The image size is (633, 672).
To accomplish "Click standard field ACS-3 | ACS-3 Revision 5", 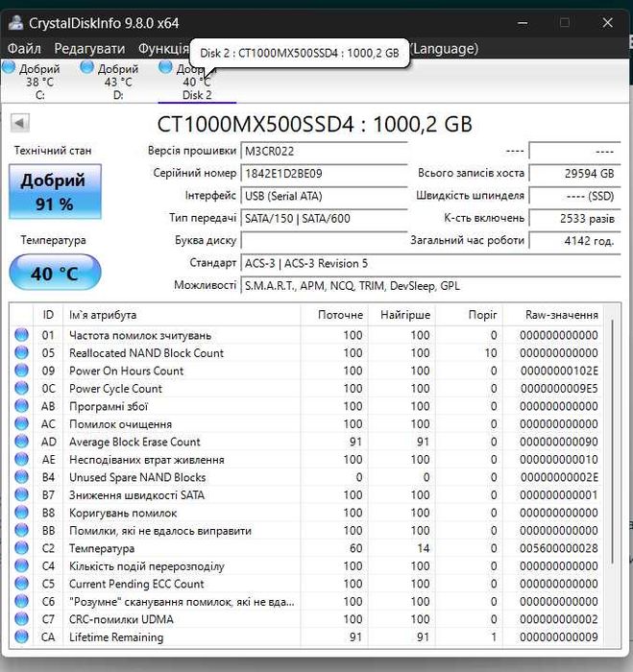I will coord(430,263).
